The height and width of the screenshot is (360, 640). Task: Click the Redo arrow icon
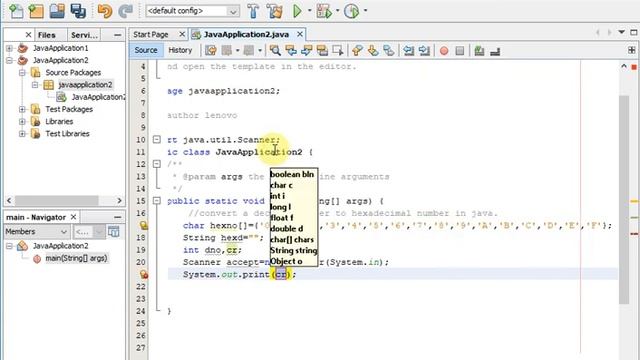pos(125,11)
